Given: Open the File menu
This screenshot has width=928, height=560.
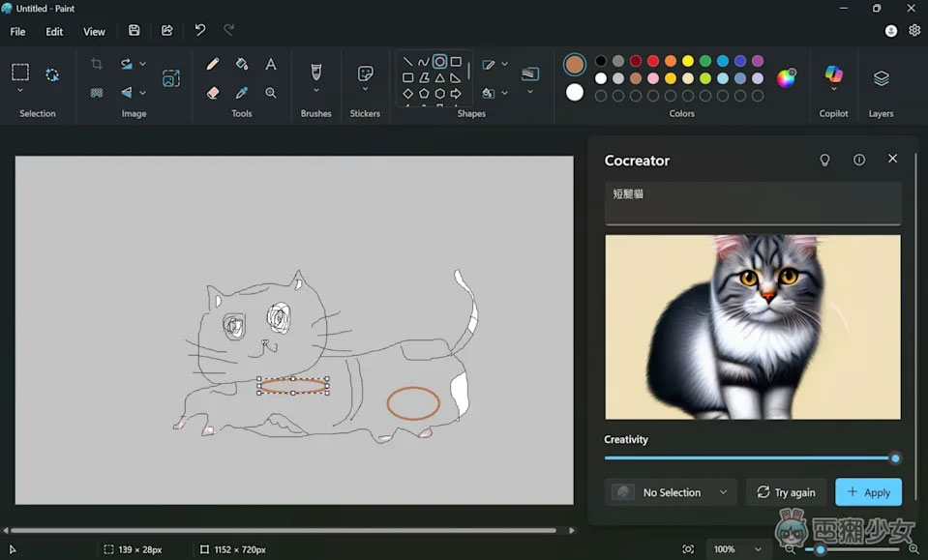Looking at the screenshot, I should [17, 31].
